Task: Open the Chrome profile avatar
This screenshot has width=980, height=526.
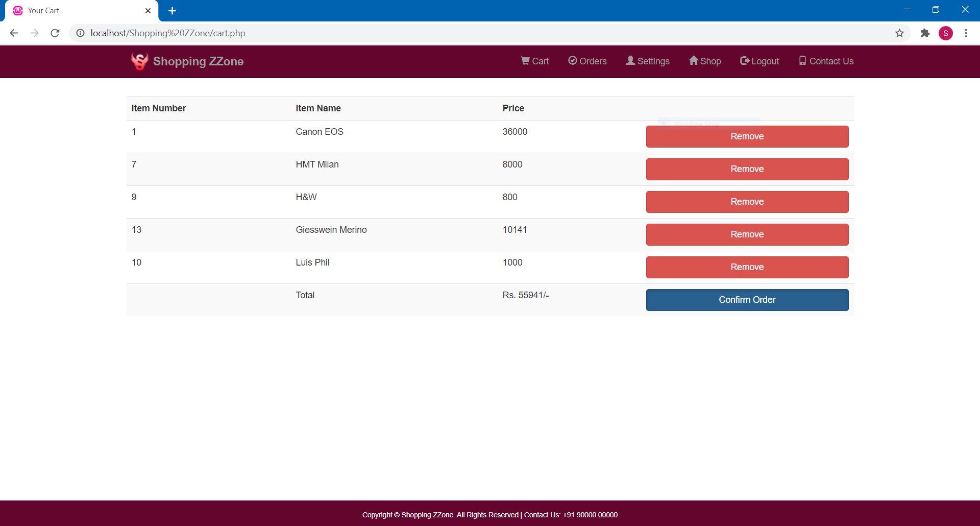Action: (946, 33)
